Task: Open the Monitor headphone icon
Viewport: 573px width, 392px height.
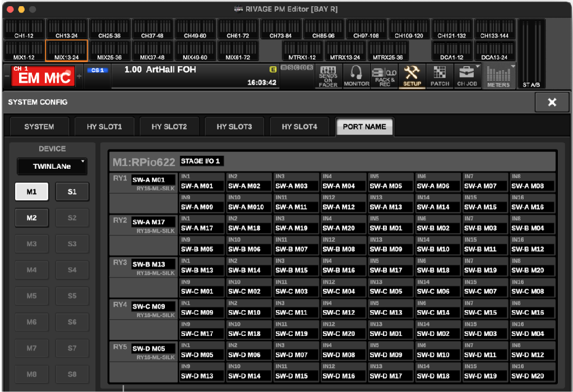Action: coord(356,76)
